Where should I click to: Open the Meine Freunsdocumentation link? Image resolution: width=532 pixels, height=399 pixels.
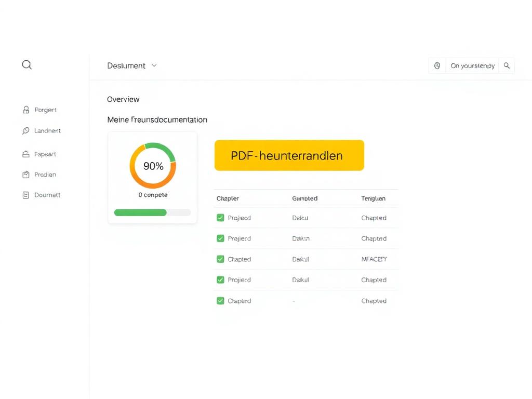coord(157,119)
